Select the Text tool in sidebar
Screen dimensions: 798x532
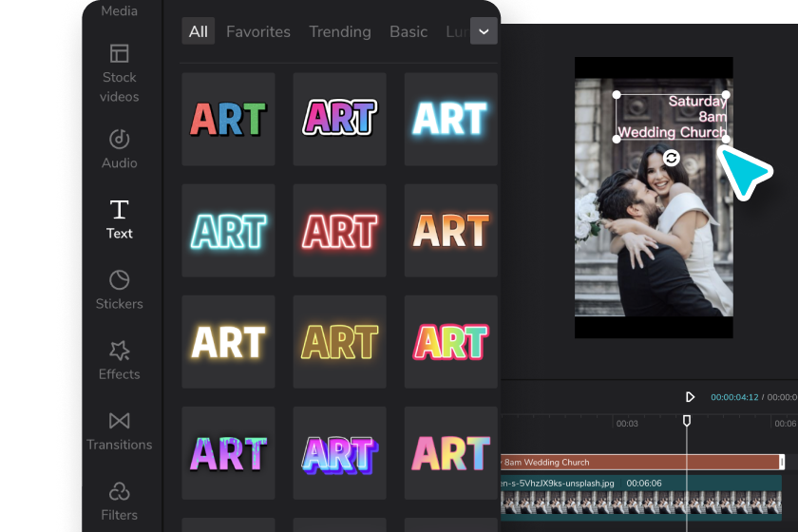click(x=119, y=219)
